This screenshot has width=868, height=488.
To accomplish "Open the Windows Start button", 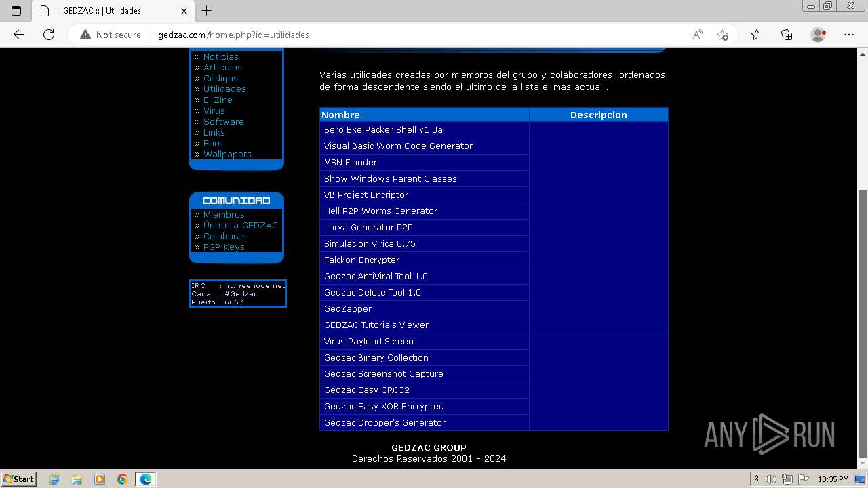I will tap(18, 479).
